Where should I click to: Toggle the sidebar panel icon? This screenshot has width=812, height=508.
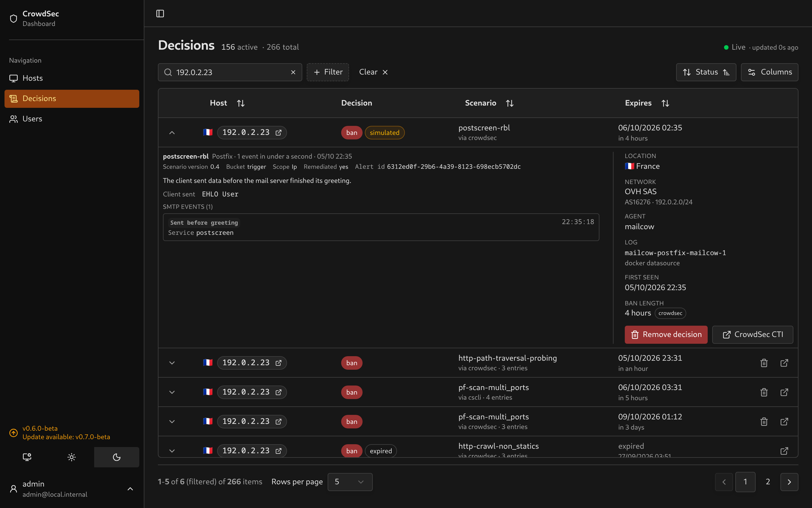pos(160,14)
